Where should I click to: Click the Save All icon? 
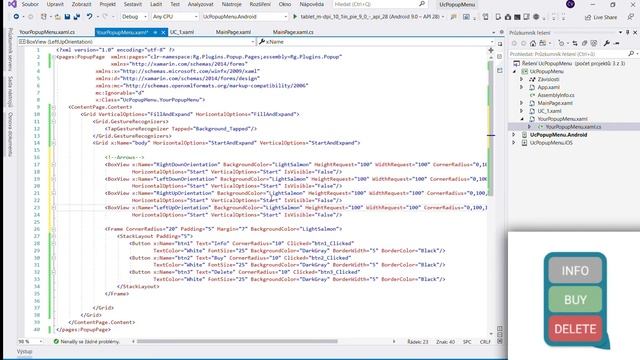(x=76, y=17)
